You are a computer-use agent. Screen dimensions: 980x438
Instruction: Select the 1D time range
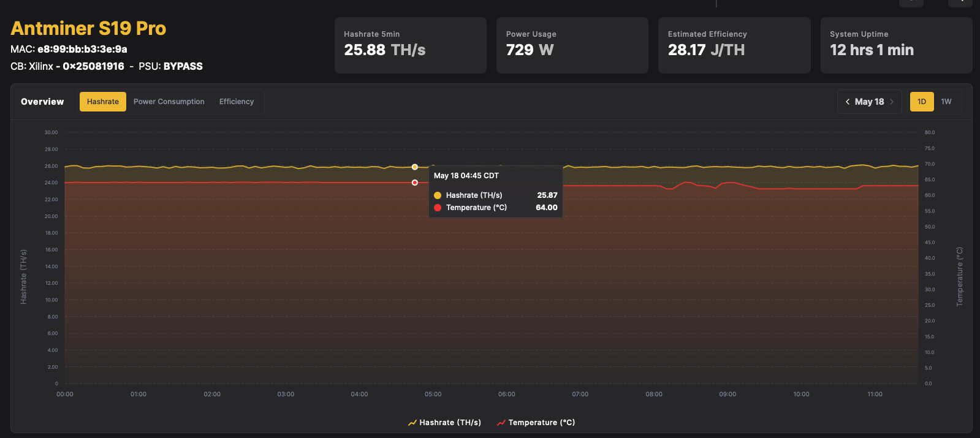click(x=922, y=102)
